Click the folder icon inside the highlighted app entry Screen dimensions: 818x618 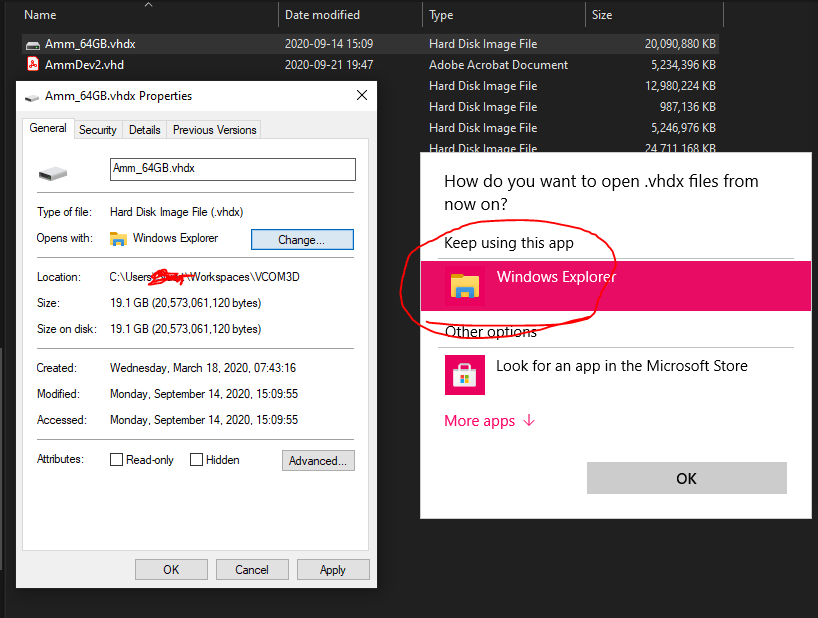point(464,285)
